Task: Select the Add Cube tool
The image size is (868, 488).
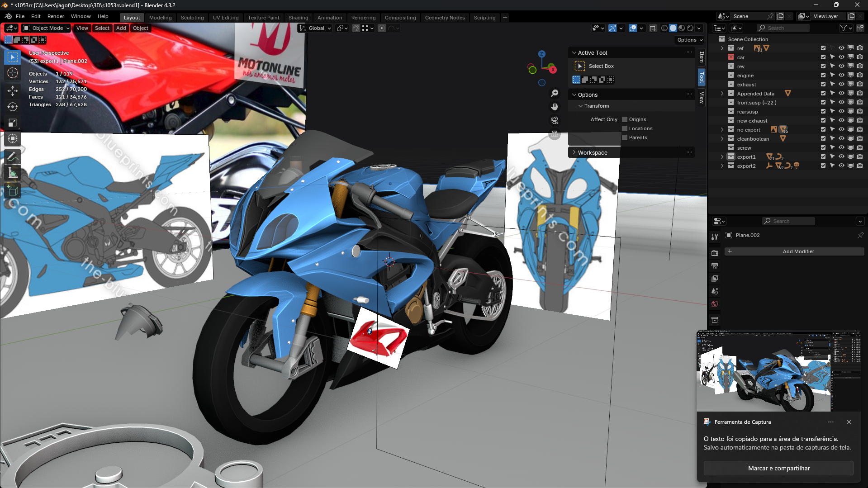Action: point(13,191)
